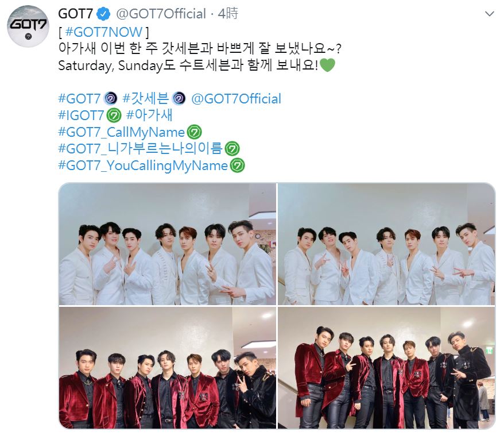Click the @GOT7Official mention in tweet body
This screenshot has width=504, height=435.
237,99
